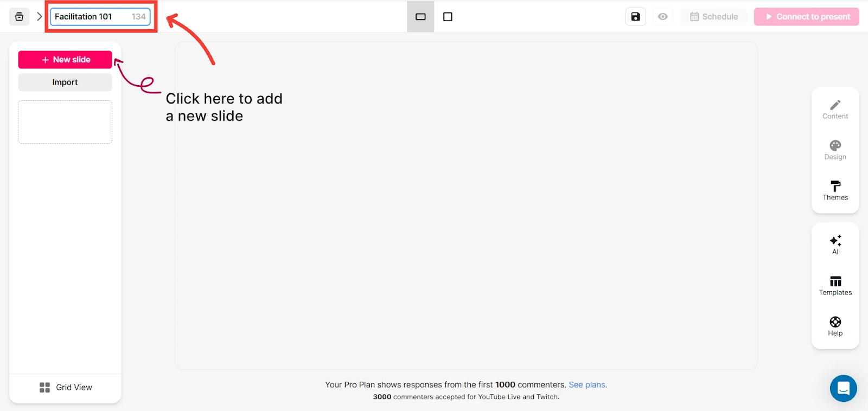
Task: Open the Content pencil panel
Action: pos(835,109)
